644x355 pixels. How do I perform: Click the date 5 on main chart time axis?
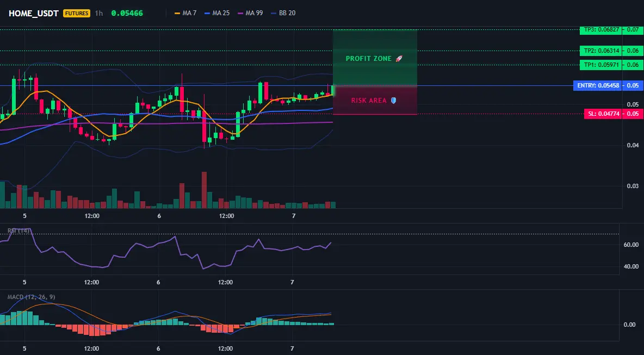pos(24,216)
